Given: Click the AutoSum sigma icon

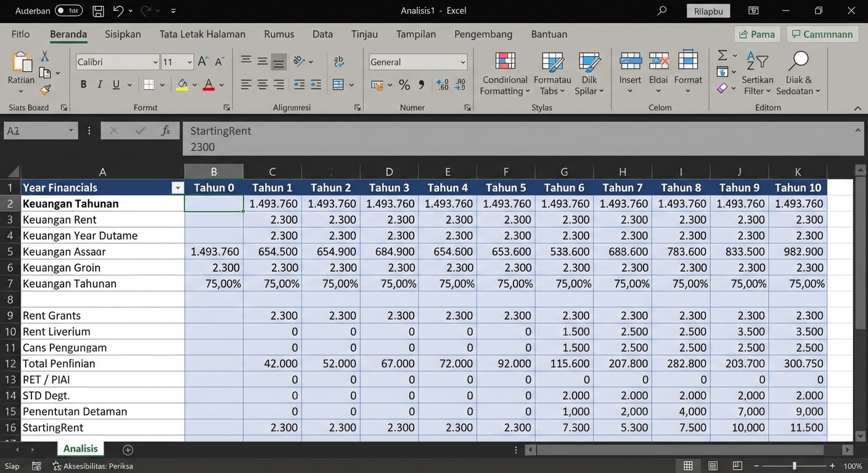Looking at the screenshot, I should (x=723, y=55).
